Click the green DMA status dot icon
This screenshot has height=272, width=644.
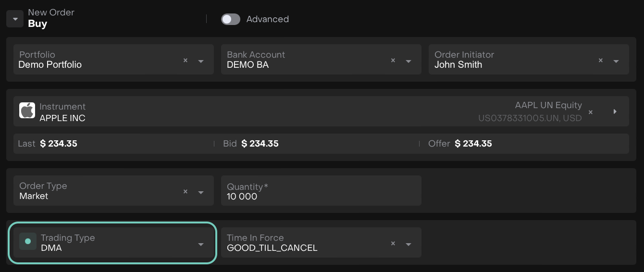point(28,241)
